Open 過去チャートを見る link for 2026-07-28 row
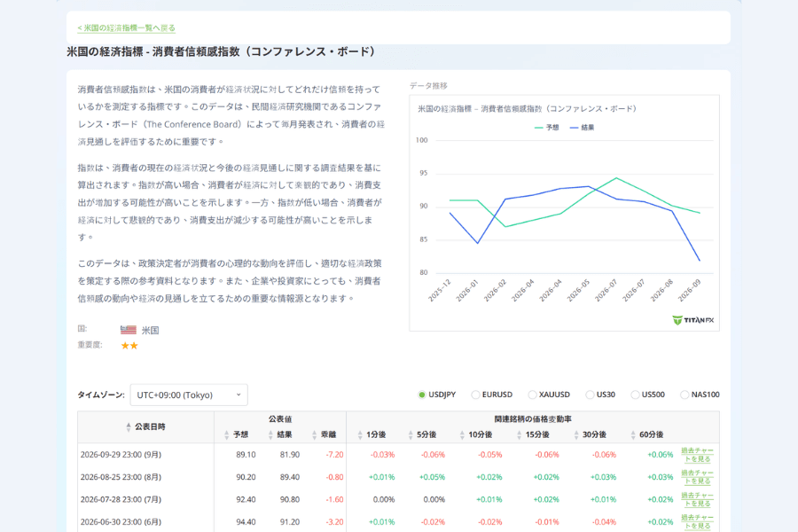The image size is (798, 532). pyautogui.click(x=697, y=499)
